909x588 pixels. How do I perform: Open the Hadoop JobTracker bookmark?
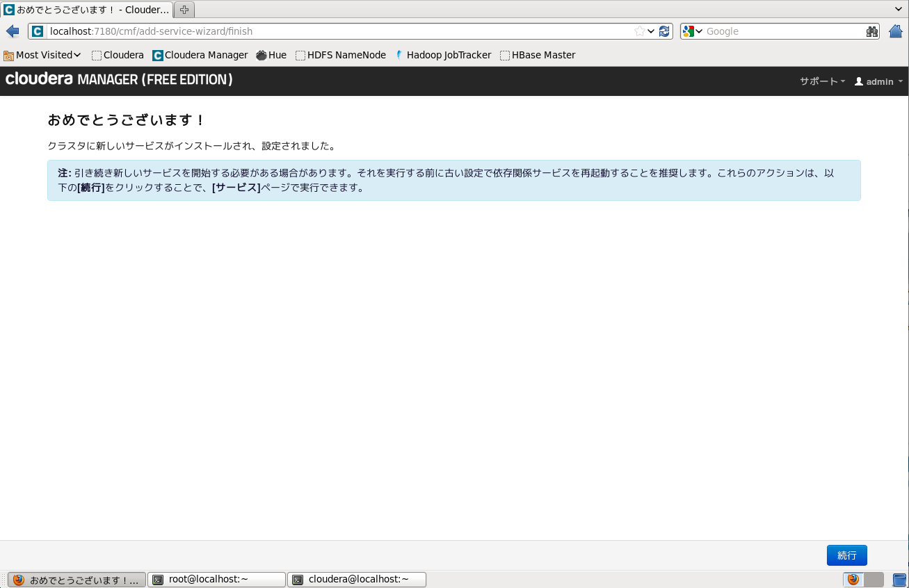pyautogui.click(x=443, y=55)
